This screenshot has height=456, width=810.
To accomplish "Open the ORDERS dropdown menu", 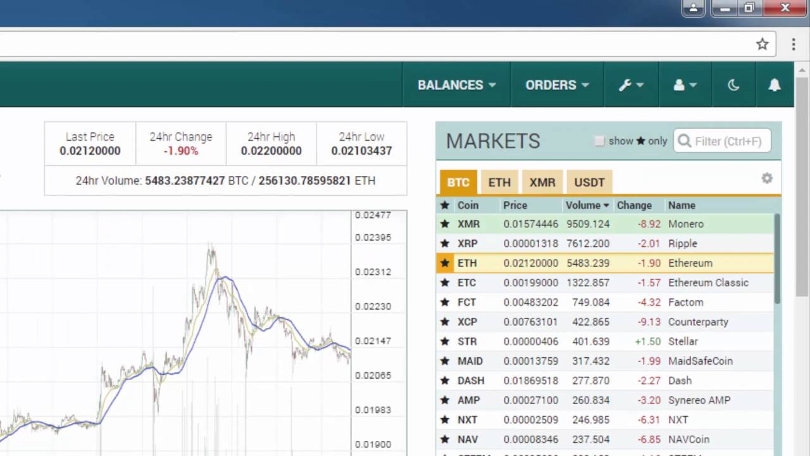I will (x=557, y=85).
